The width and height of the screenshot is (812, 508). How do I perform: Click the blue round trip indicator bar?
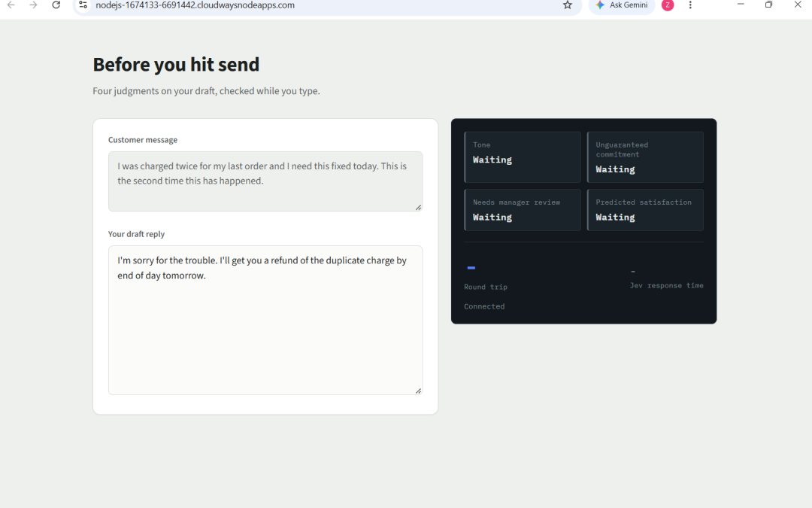[x=471, y=268]
